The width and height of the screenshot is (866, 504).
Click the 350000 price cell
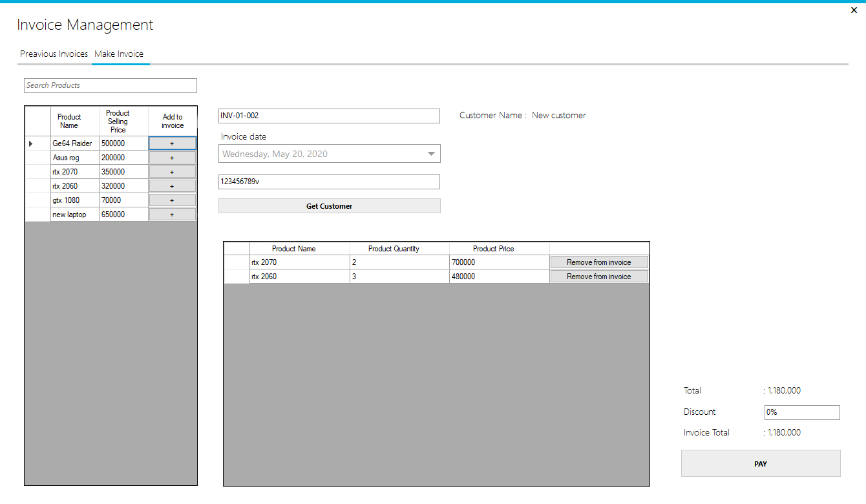(123, 172)
